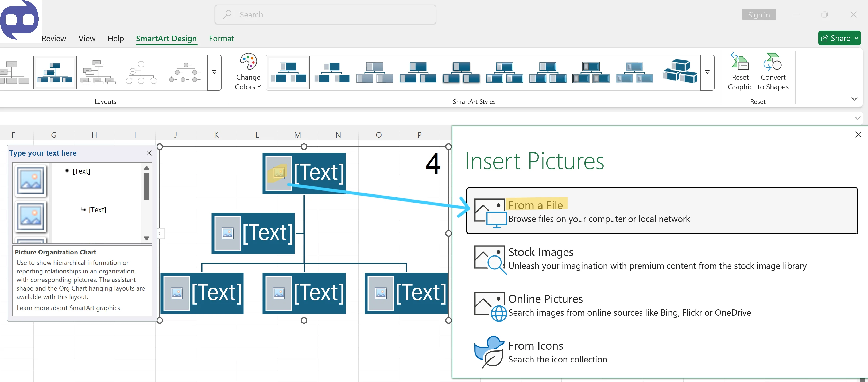Image resolution: width=868 pixels, height=382 pixels.
Task: Select the labeled hierarchy layout thumbnail
Action: (98, 72)
